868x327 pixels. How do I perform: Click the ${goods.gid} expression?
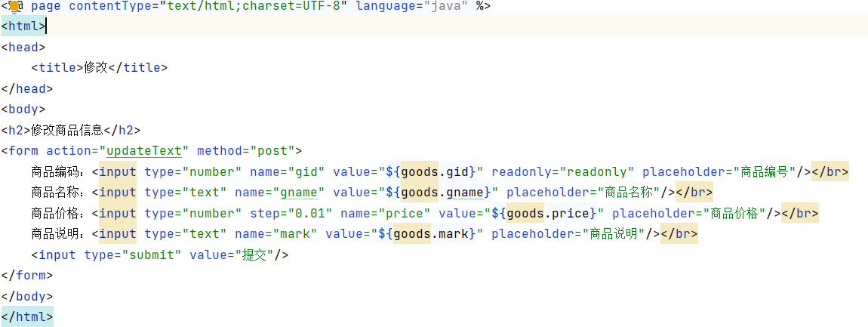(431, 172)
